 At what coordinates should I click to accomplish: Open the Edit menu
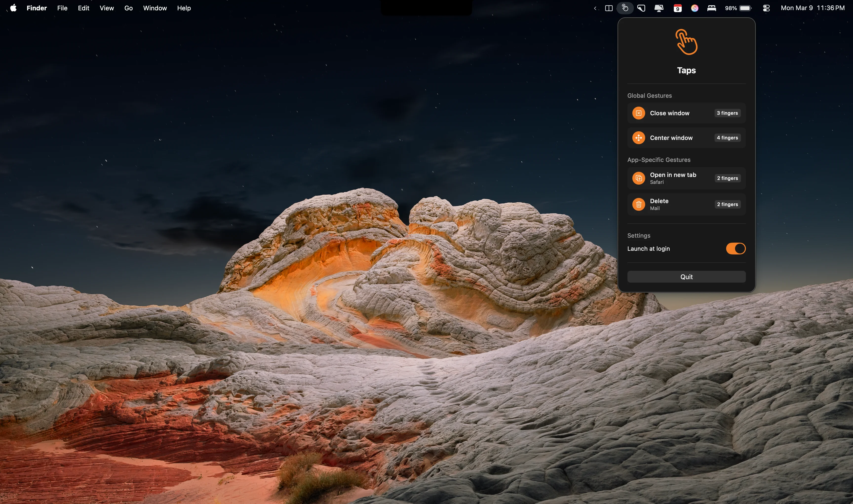coord(83,8)
